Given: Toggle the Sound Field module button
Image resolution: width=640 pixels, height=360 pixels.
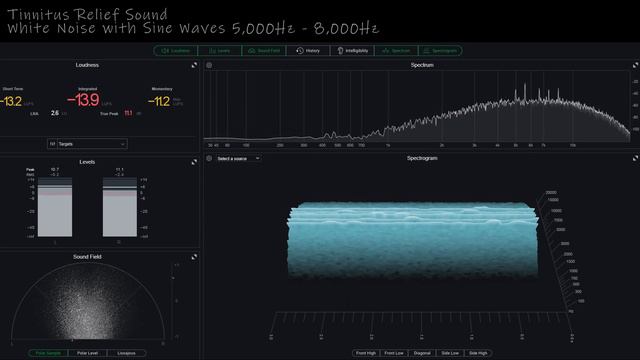Looking at the screenshot, I should click(x=264, y=51).
